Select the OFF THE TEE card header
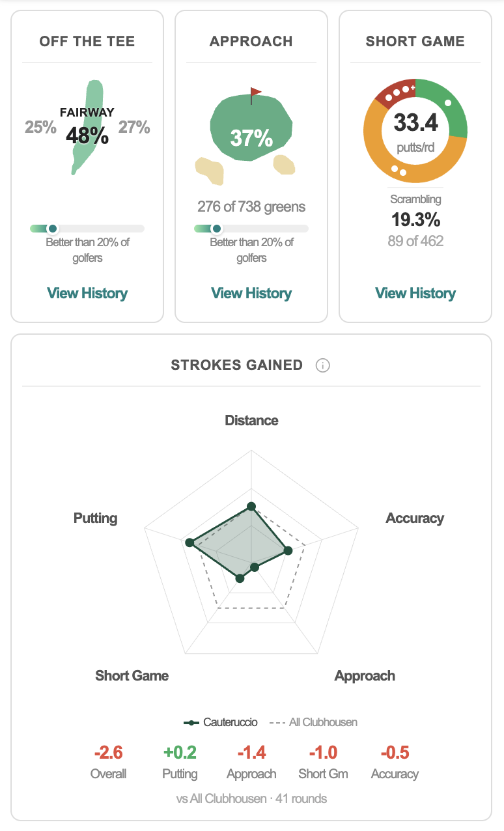 (x=87, y=41)
